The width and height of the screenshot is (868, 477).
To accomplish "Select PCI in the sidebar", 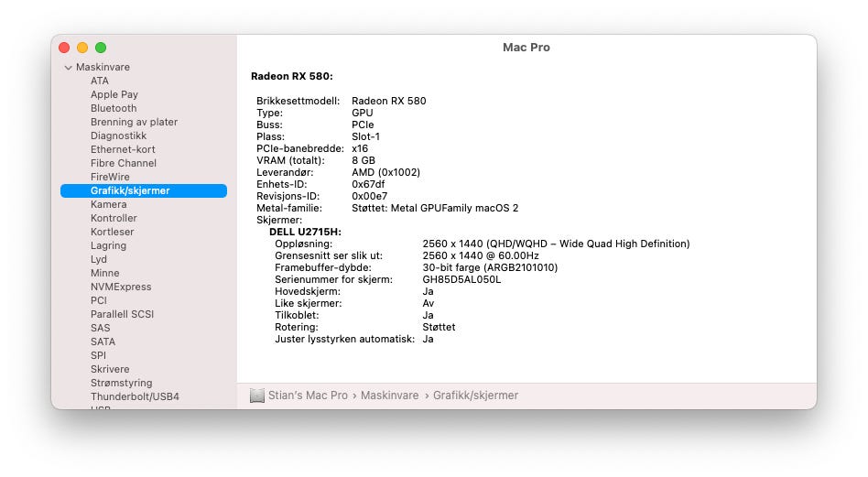I will pos(99,300).
